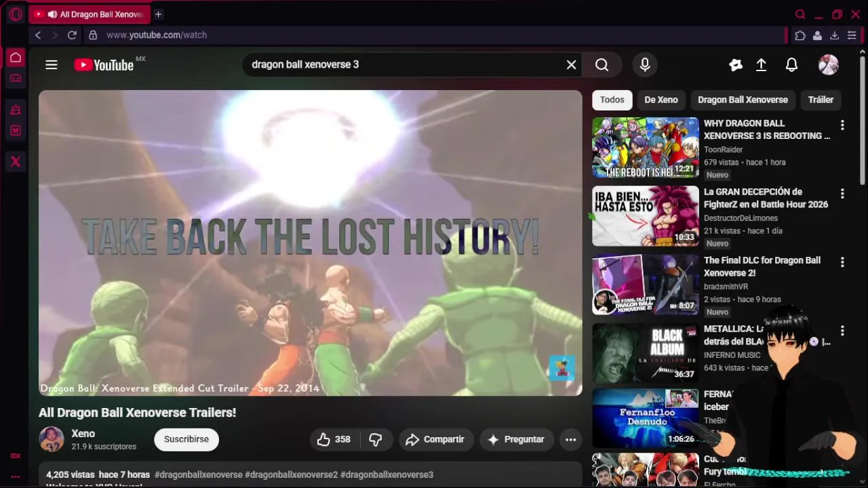Open Opera easy setup menu icon
Viewport: 868px width, 488px height.
852,35
